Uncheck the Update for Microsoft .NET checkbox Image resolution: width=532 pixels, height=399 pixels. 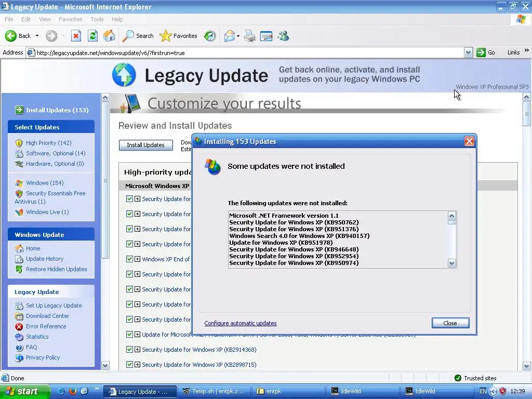[129, 334]
